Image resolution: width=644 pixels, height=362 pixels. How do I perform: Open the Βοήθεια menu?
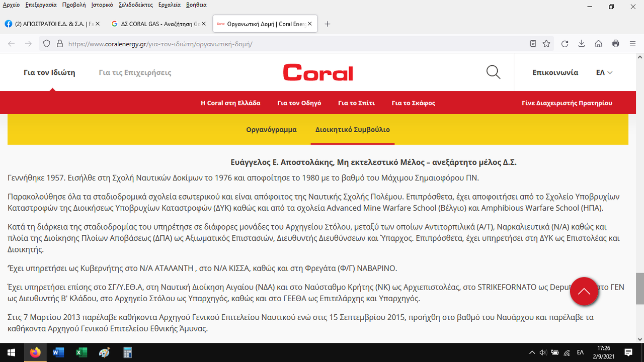(x=196, y=5)
